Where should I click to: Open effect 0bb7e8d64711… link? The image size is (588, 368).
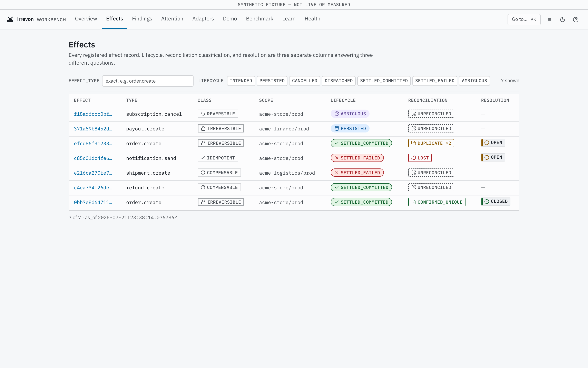coord(93,202)
